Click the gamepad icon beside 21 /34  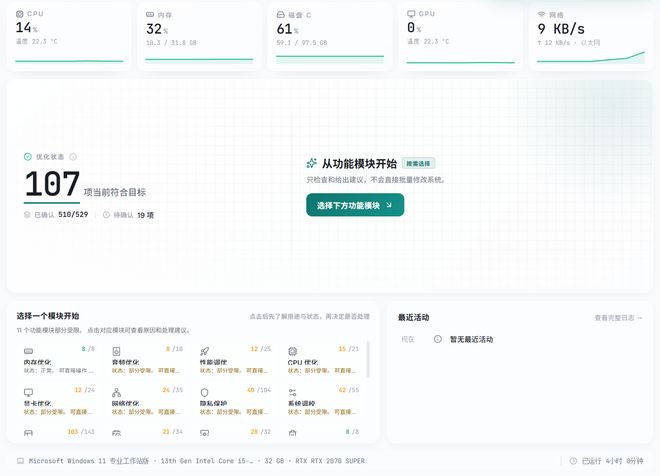click(117, 433)
